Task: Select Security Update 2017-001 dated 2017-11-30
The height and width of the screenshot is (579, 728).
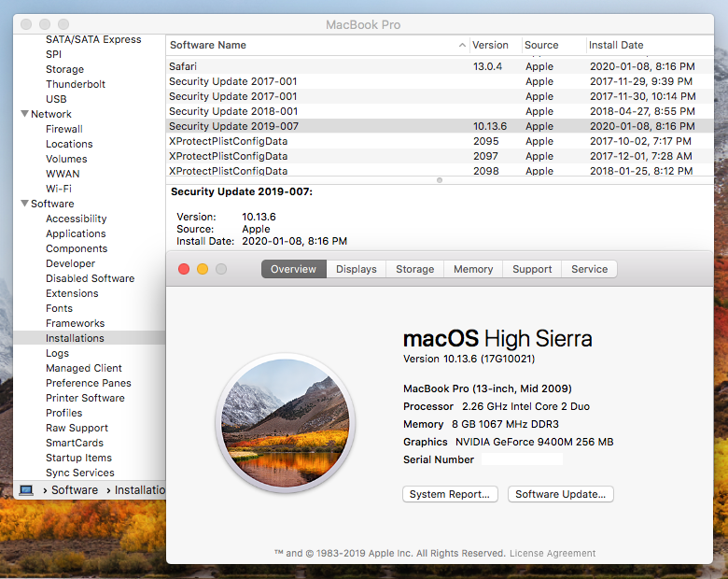Action: tap(440, 96)
